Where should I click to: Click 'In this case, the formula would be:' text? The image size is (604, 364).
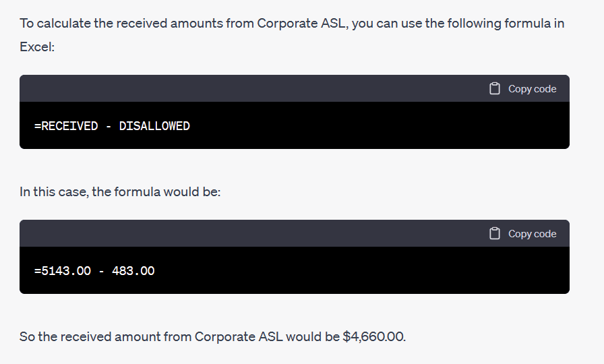coord(120,192)
